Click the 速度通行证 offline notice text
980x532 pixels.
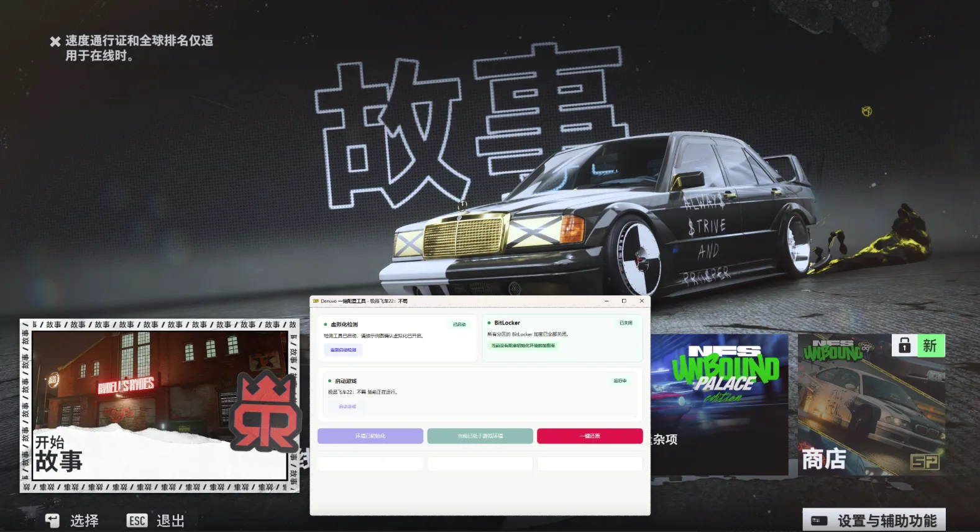[139, 48]
